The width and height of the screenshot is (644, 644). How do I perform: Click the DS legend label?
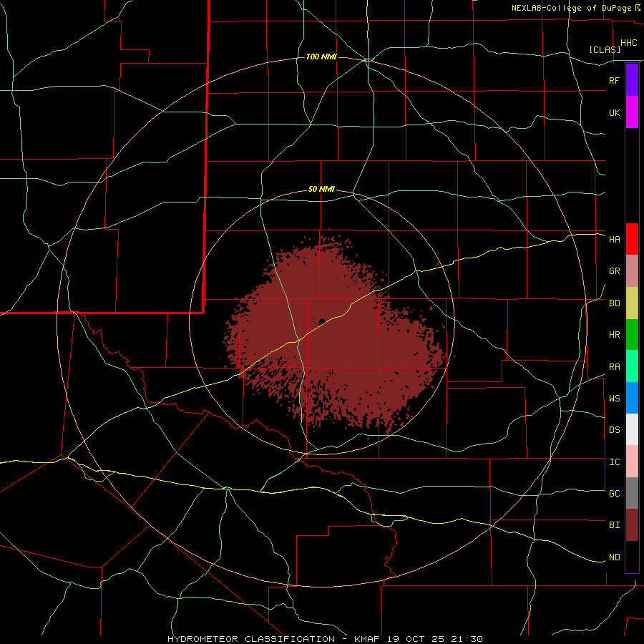pos(615,430)
